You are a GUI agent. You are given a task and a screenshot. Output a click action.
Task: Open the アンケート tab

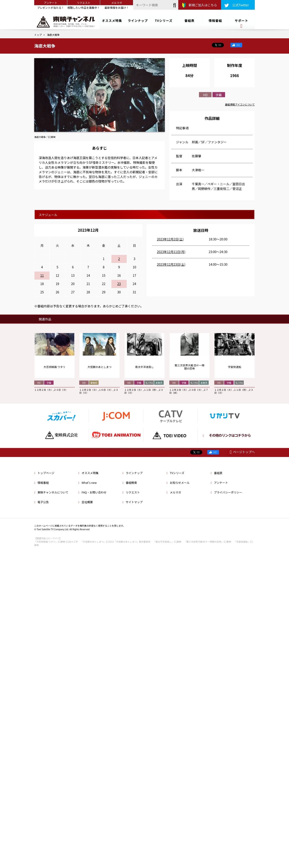click(50, 3)
